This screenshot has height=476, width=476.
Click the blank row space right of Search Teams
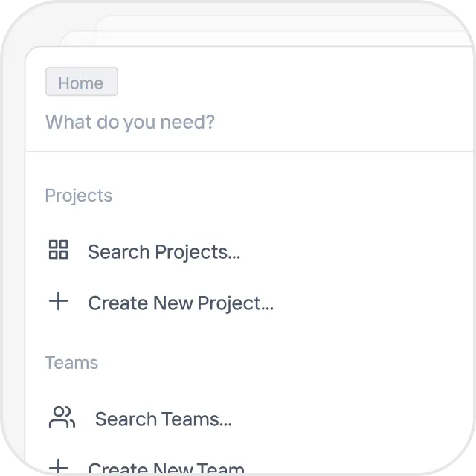coord(350,419)
